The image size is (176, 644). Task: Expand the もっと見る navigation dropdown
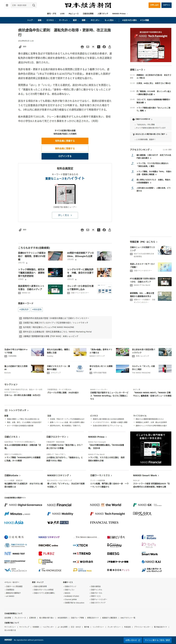[110, 20]
